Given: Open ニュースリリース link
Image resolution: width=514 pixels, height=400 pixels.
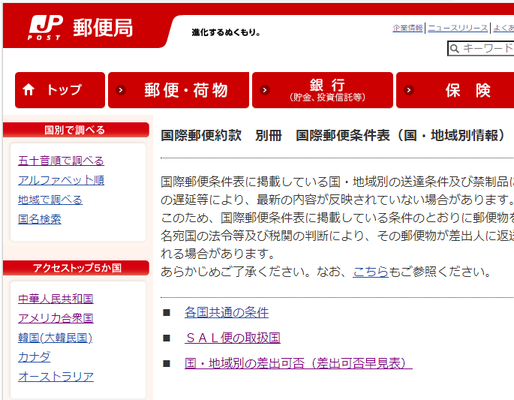Looking at the screenshot, I should (x=458, y=28).
